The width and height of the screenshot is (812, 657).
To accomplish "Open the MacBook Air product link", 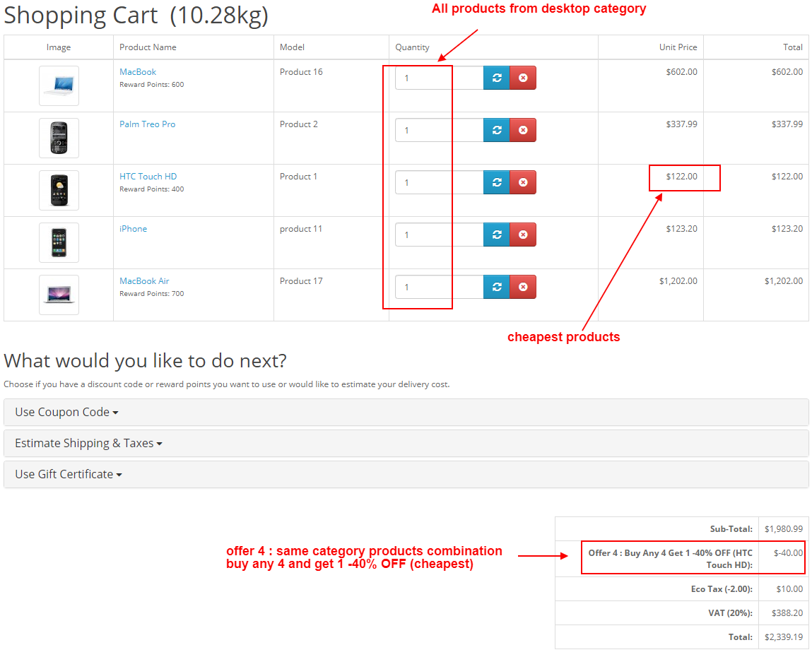I will pyautogui.click(x=144, y=281).
